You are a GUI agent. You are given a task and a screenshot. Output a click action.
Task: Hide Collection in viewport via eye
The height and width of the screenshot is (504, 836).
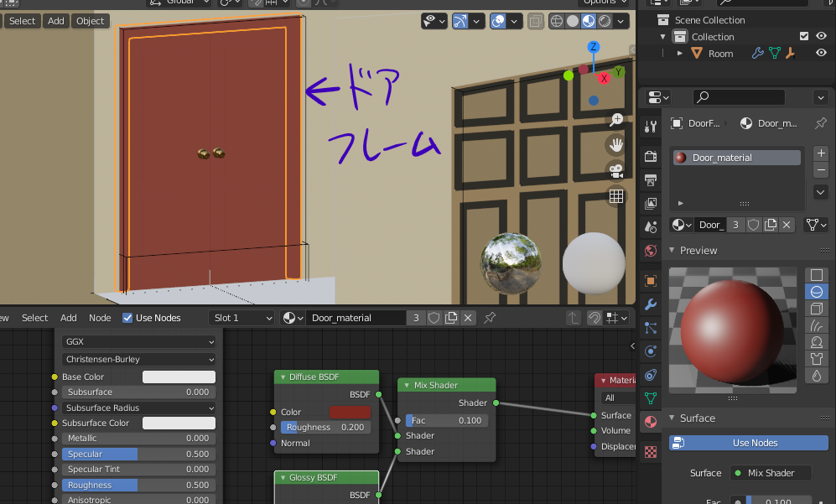[x=821, y=36]
